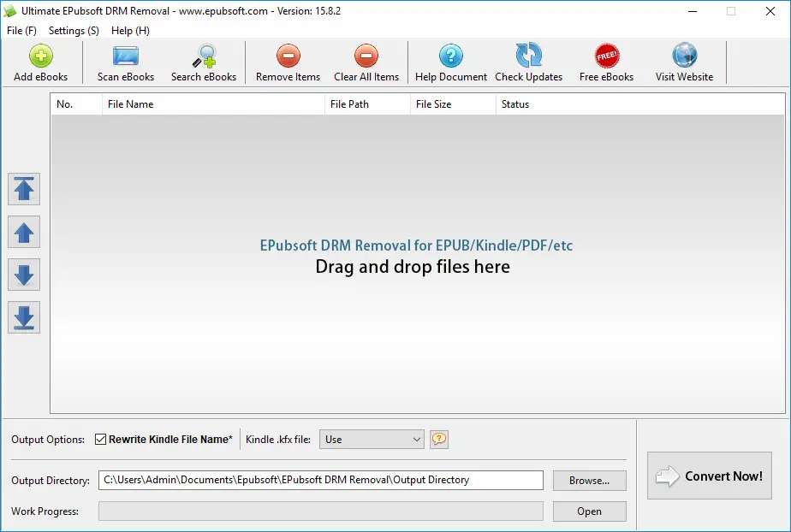791x532 pixels.
Task: Click the File Size column header
Action: pos(453,104)
